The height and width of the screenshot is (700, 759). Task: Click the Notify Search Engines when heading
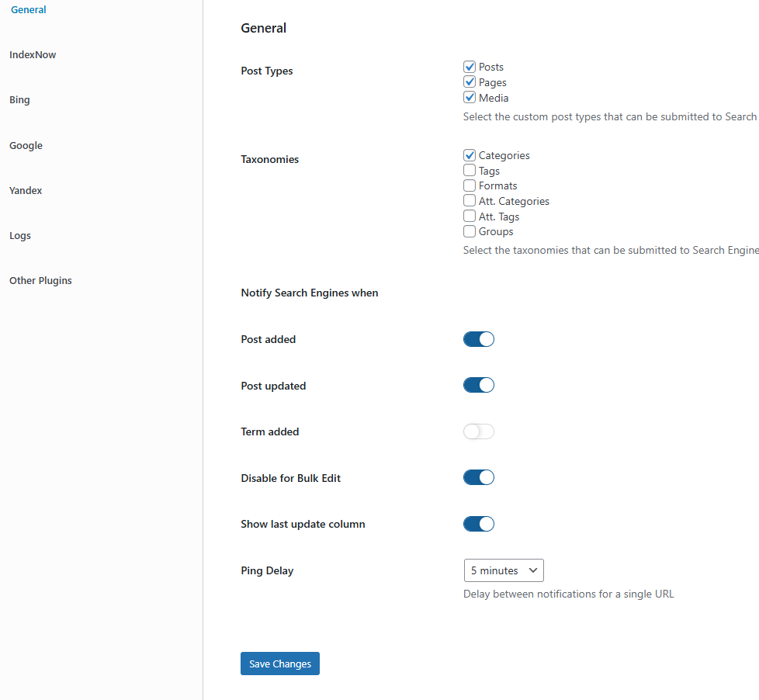coord(310,293)
